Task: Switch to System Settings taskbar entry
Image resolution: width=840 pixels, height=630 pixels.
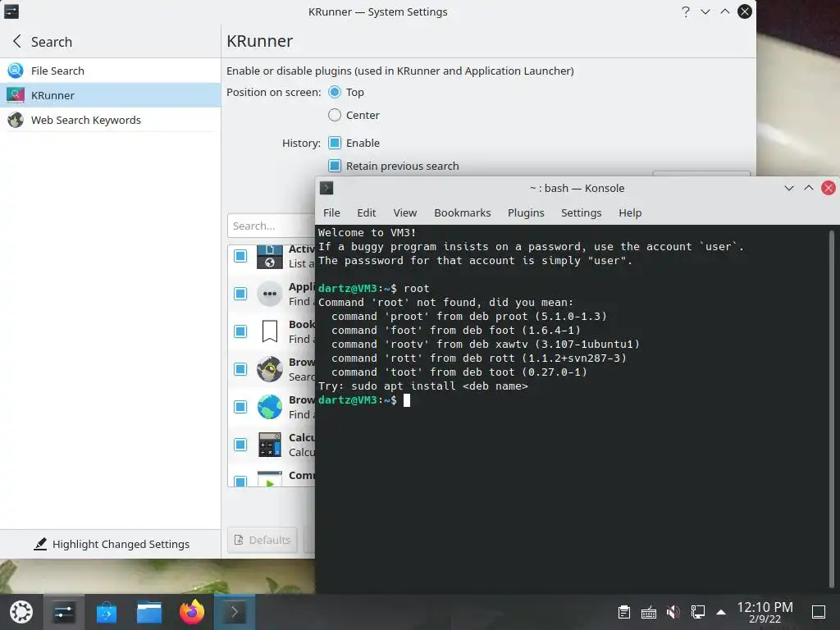Action: pos(64,612)
